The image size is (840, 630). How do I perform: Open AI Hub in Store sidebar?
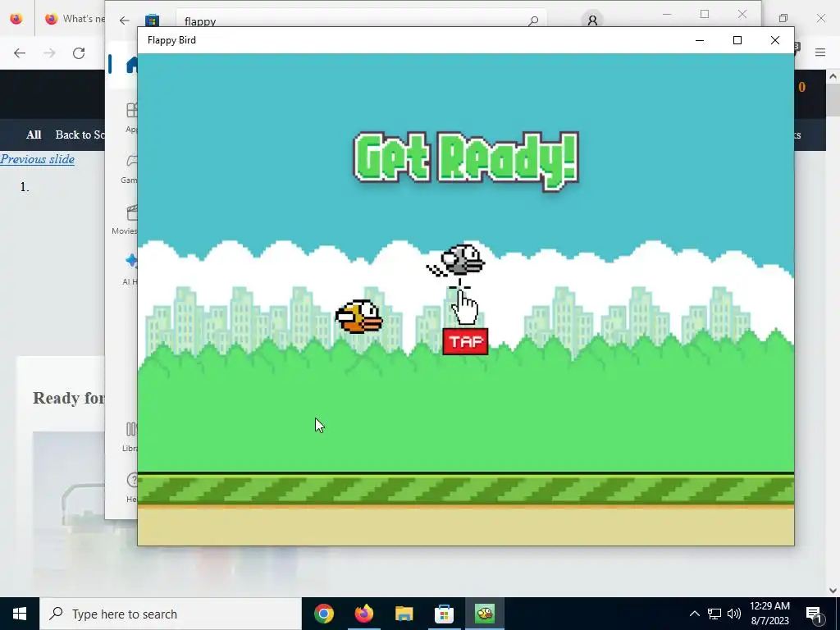pyautogui.click(x=131, y=269)
